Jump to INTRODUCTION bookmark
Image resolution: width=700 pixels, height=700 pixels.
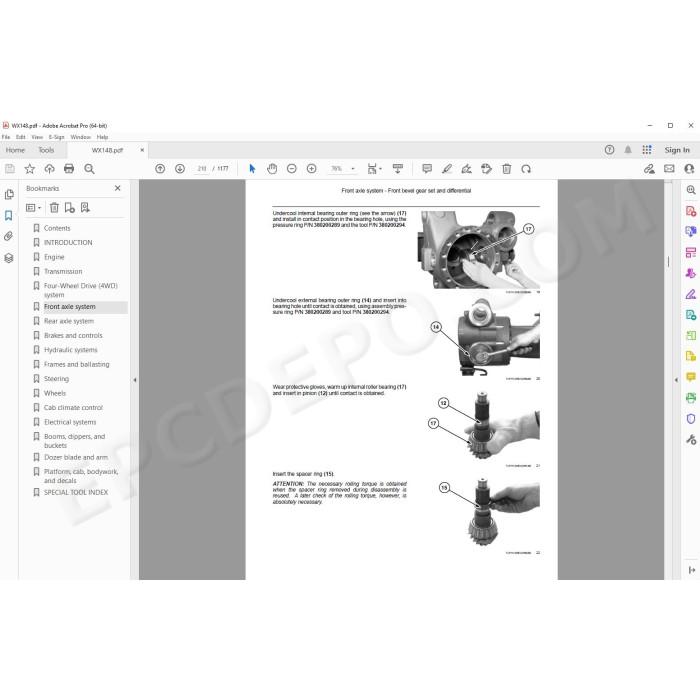[x=68, y=242]
